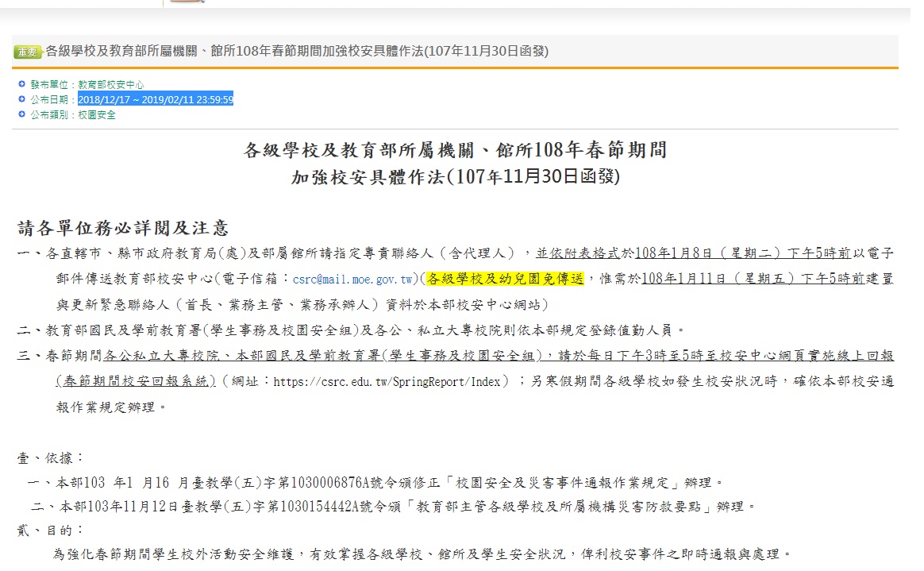This screenshot has width=924, height=571.
Task: Click the 壹、依據 section heading
Action: tap(51, 458)
